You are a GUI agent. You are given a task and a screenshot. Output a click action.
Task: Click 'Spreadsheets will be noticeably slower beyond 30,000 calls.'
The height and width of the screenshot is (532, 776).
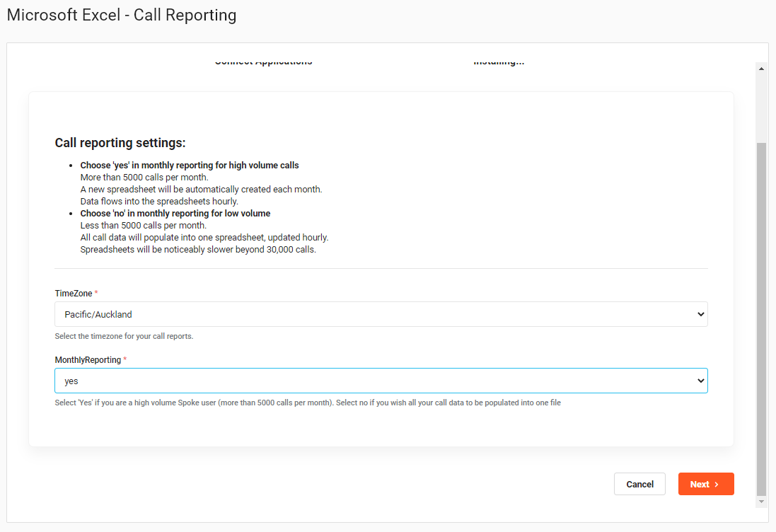click(199, 250)
